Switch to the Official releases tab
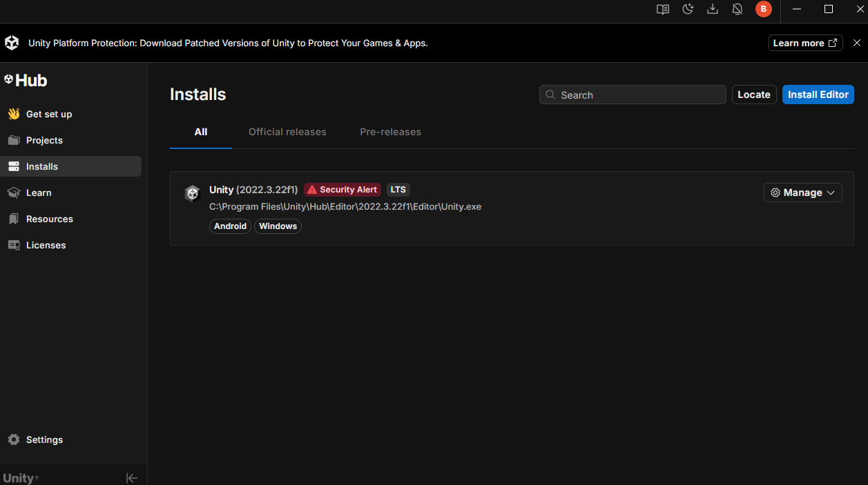The height and width of the screenshot is (485, 868). coord(287,132)
